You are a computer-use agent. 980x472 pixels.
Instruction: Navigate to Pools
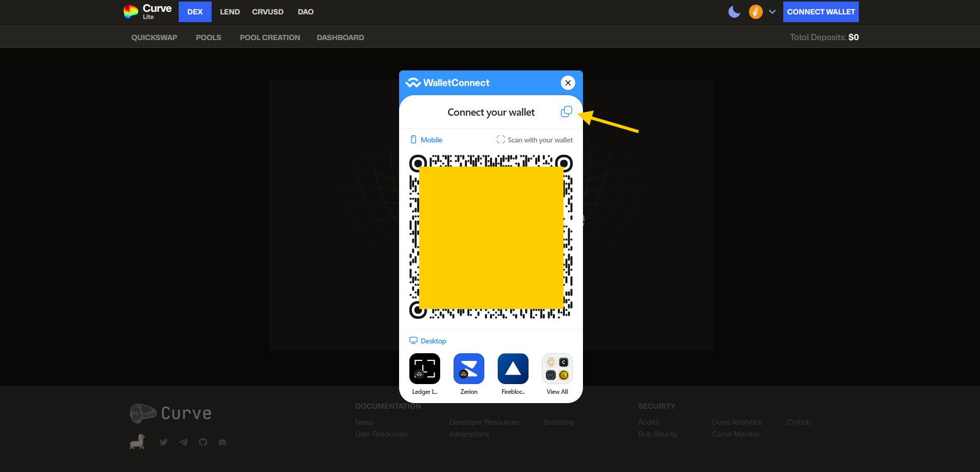209,38
